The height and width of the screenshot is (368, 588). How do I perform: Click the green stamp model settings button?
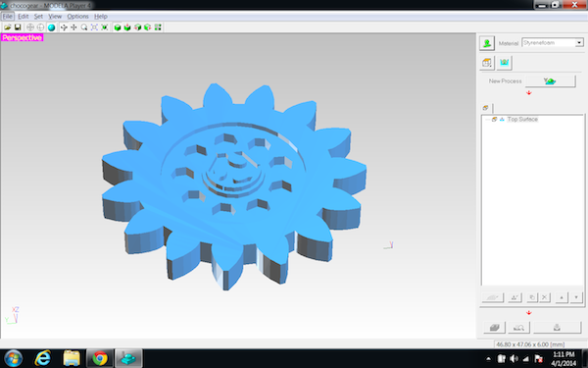click(x=487, y=43)
